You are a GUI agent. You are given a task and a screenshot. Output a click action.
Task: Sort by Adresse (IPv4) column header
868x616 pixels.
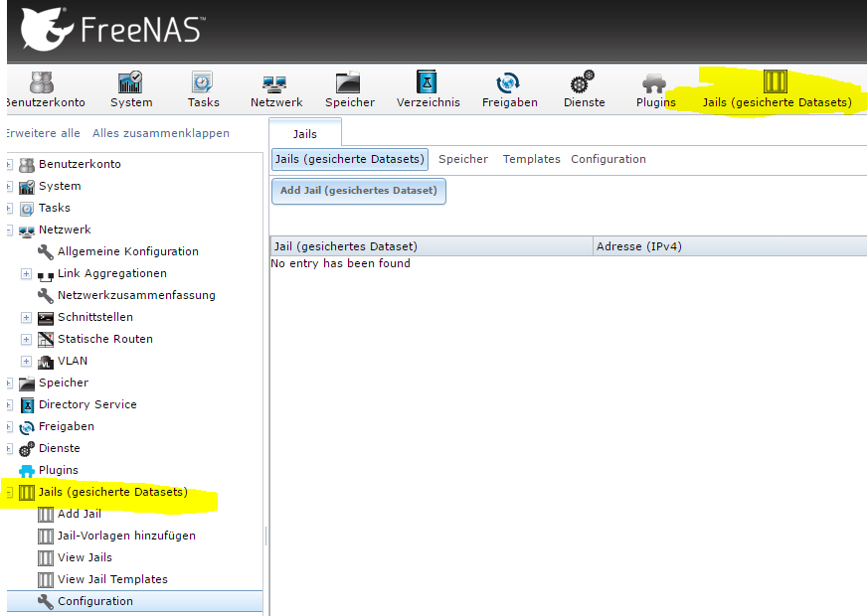(730, 246)
